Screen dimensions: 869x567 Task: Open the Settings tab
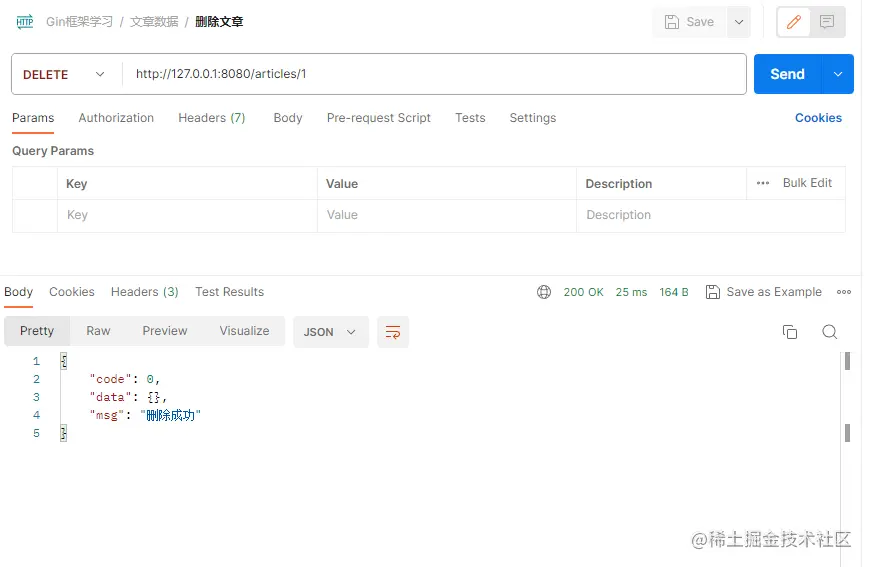[x=533, y=118]
